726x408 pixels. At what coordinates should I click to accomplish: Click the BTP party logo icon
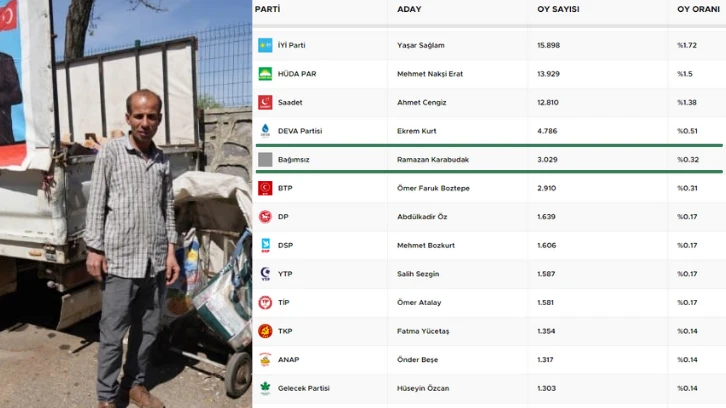pyautogui.click(x=265, y=188)
